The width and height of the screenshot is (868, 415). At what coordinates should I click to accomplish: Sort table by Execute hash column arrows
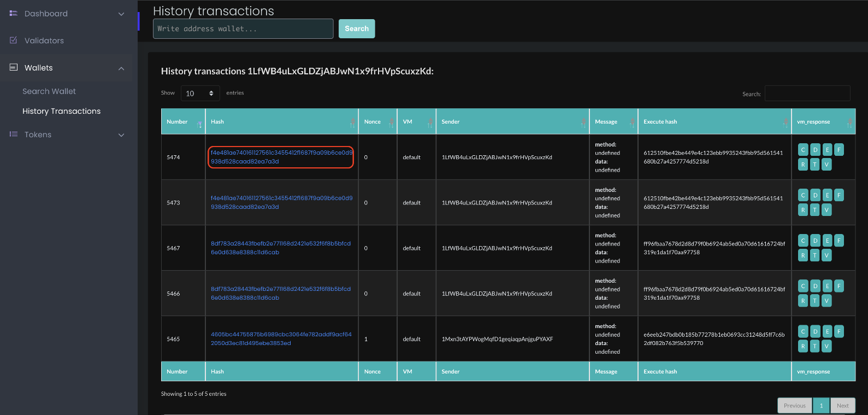(x=786, y=124)
